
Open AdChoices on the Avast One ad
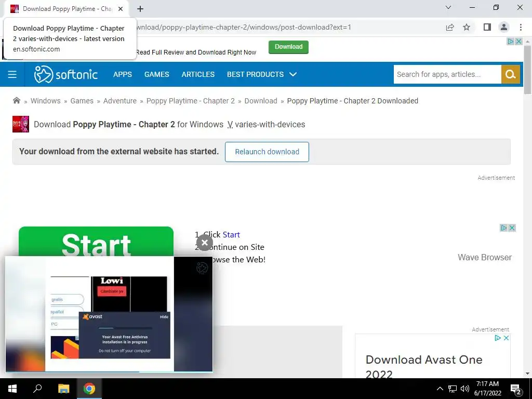pyautogui.click(x=498, y=338)
